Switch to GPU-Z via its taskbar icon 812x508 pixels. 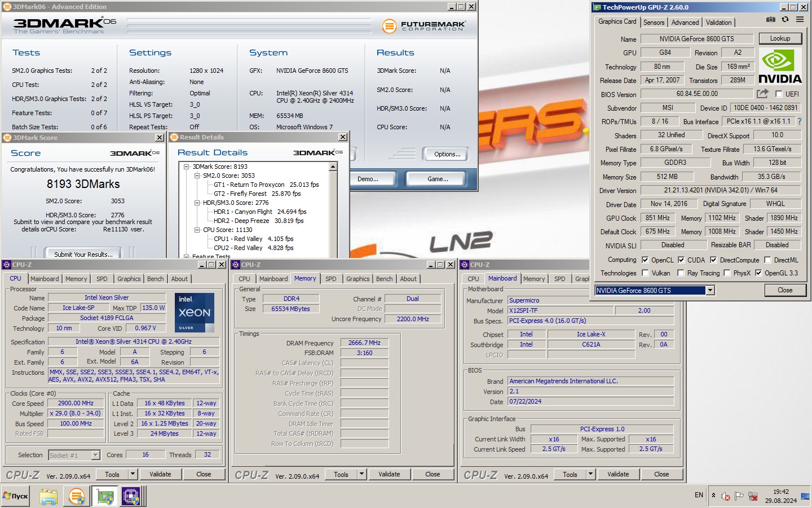coord(105,497)
